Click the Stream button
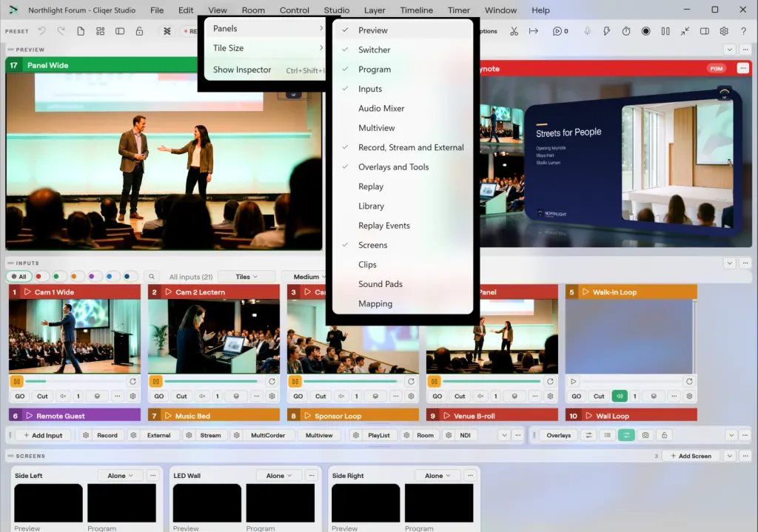The width and height of the screenshot is (758, 532). (210, 435)
